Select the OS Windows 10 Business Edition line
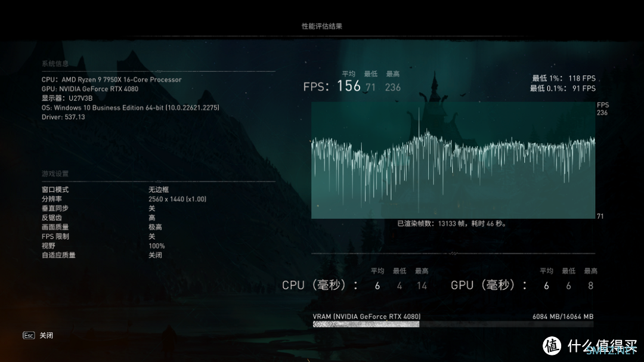Image resolution: width=644 pixels, height=362 pixels. (x=130, y=108)
